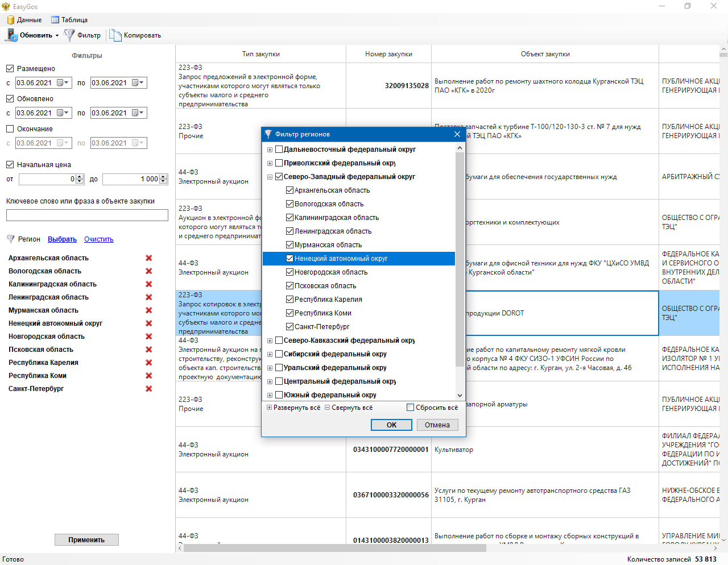Click the price 'от' value field
728x565 pixels.
pyautogui.click(x=47, y=179)
